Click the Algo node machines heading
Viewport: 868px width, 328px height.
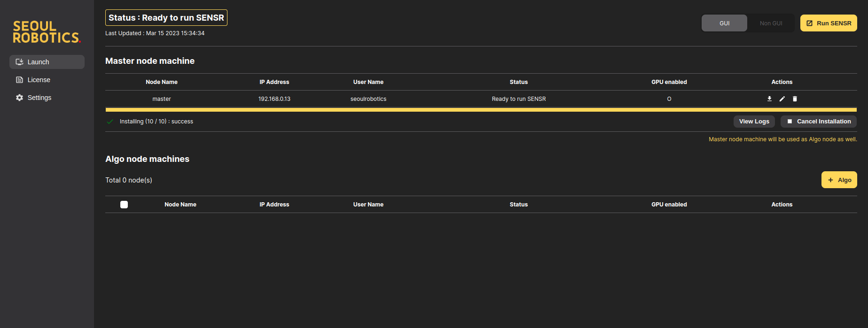[x=147, y=159]
